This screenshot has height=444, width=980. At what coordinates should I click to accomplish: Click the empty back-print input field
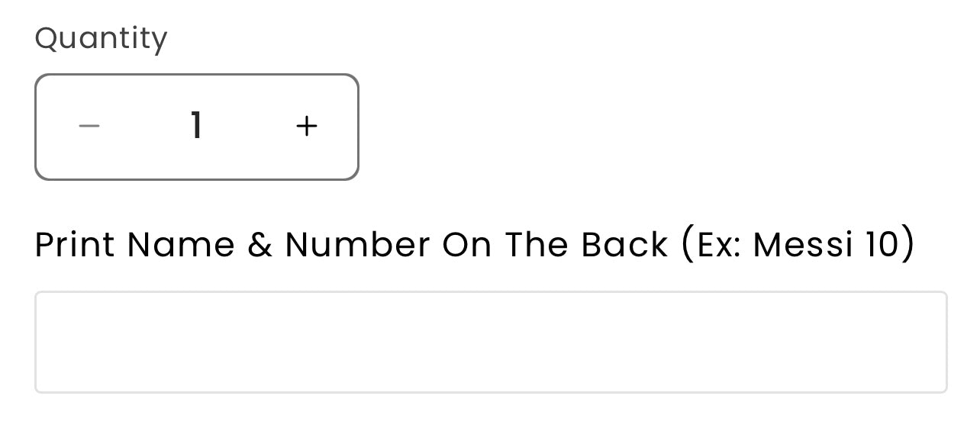tap(491, 342)
